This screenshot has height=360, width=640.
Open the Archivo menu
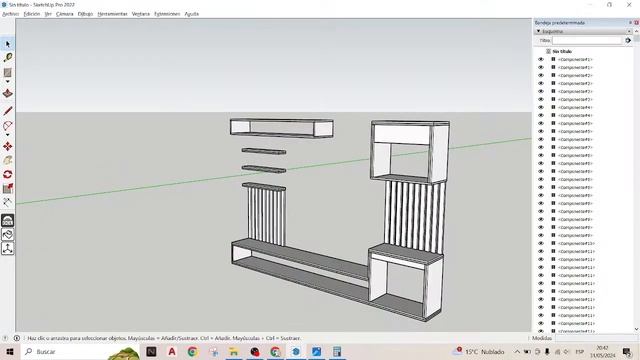(11, 14)
